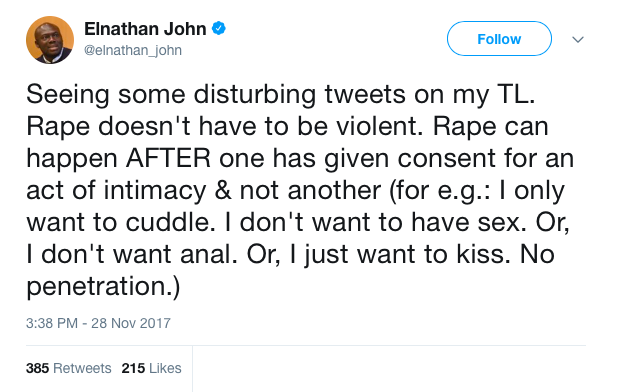Click 'TL.' at end of first line
Image resolution: width=617 pixels, height=392 pixels.
coord(516,95)
